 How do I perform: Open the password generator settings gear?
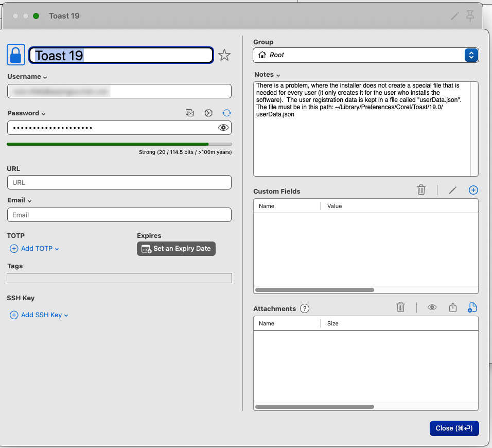click(x=208, y=113)
